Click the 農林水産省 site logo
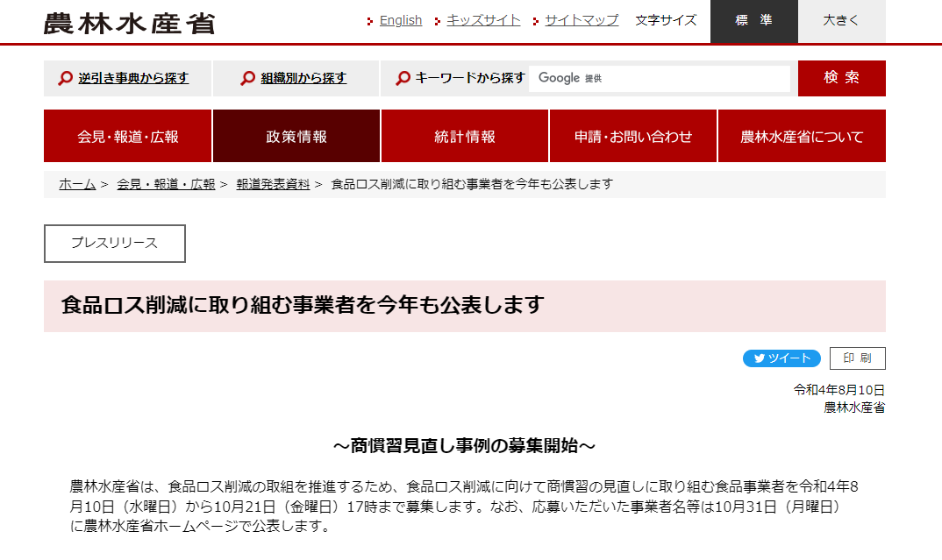942x560 pixels. point(129,22)
